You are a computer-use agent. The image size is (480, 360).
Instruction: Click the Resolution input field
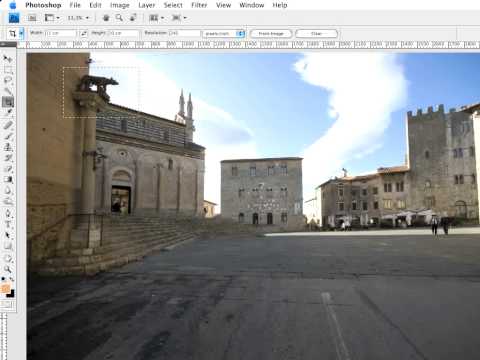[x=185, y=33]
